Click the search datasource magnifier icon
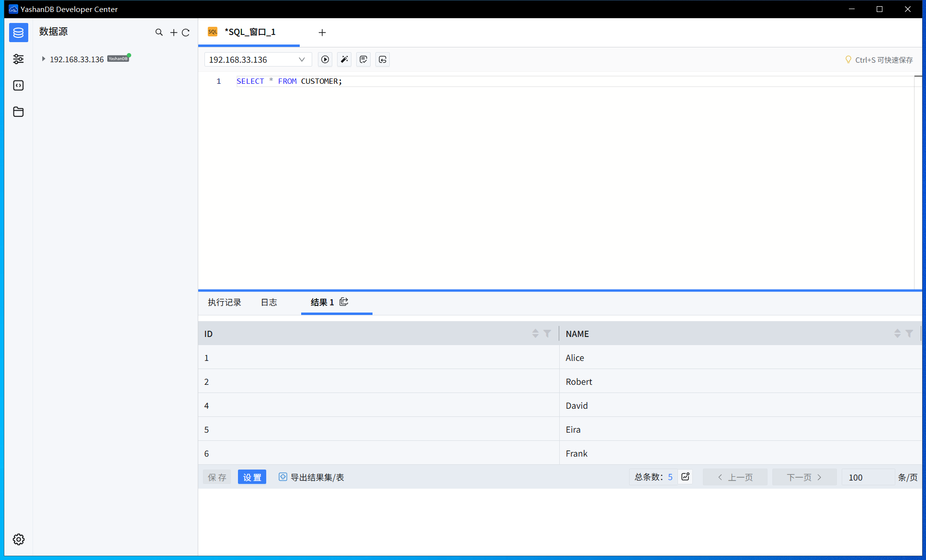The height and width of the screenshot is (560, 926). click(159, 33)
